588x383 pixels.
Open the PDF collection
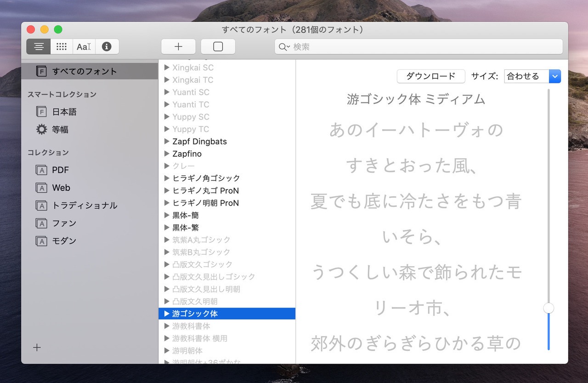[x=90, y=170]
